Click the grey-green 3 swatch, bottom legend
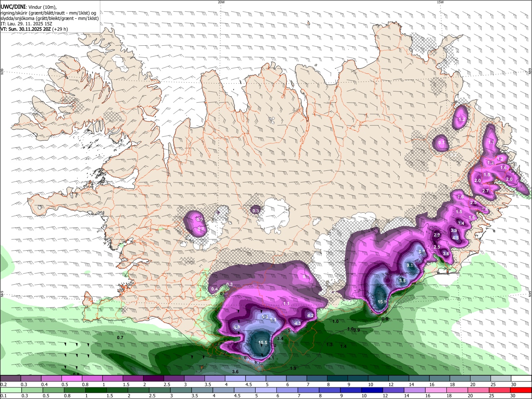Screen dimensions: 532x399 (181, 390)
